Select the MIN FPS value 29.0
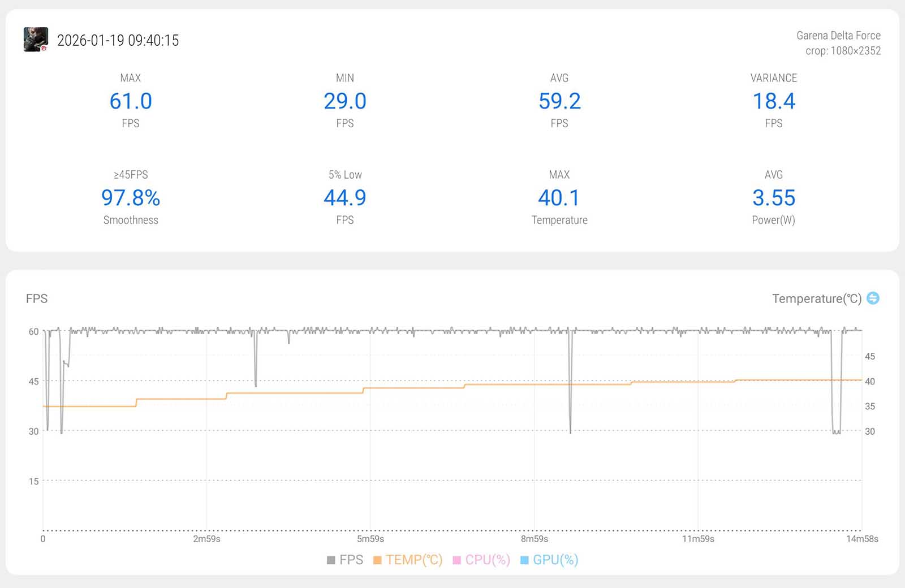This screenshot has height=588, width=905. tap(345, 101)
